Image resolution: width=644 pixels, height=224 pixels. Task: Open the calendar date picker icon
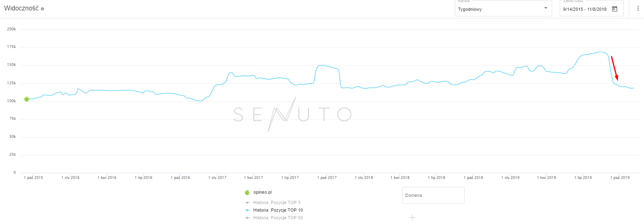point(615,9)
